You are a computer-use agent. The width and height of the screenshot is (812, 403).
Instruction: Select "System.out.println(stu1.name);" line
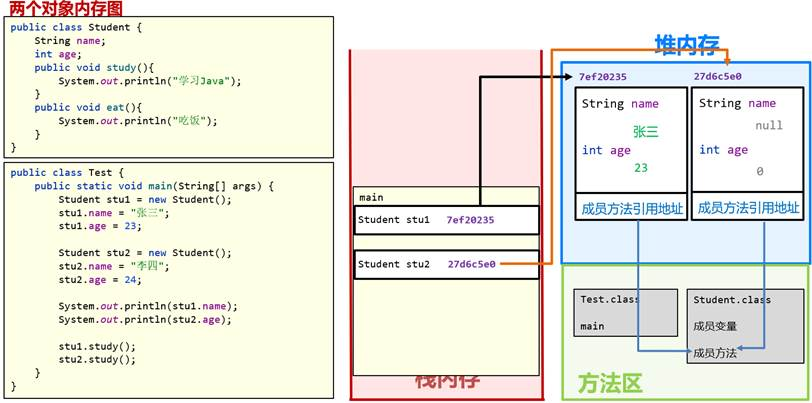[x=148, y=306]
